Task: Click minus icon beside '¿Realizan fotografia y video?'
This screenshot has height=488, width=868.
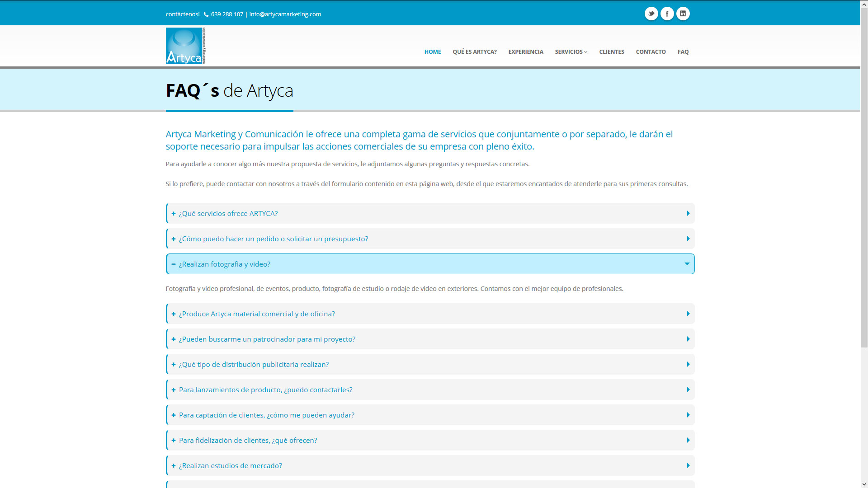Action: point(174,264)
